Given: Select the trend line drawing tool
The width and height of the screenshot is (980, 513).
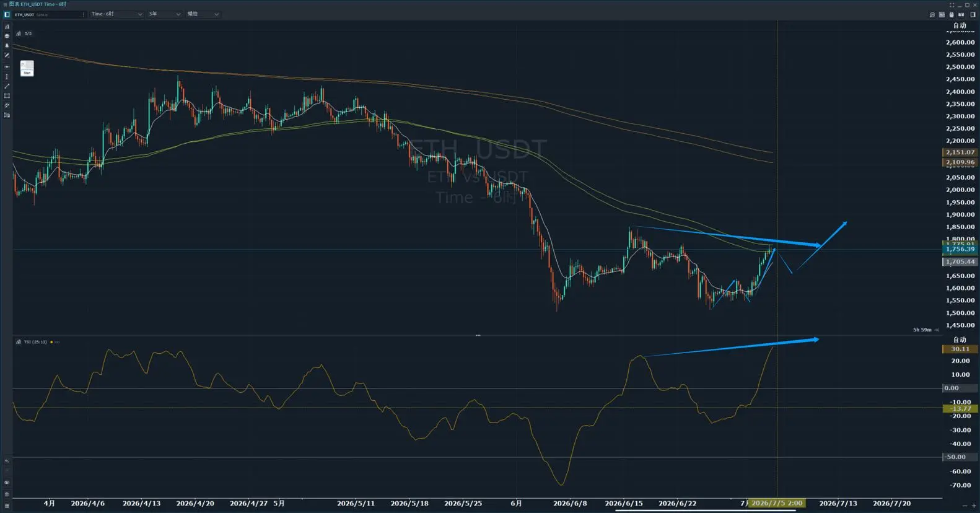Looking at the screenshot, I should coord(7,86).
